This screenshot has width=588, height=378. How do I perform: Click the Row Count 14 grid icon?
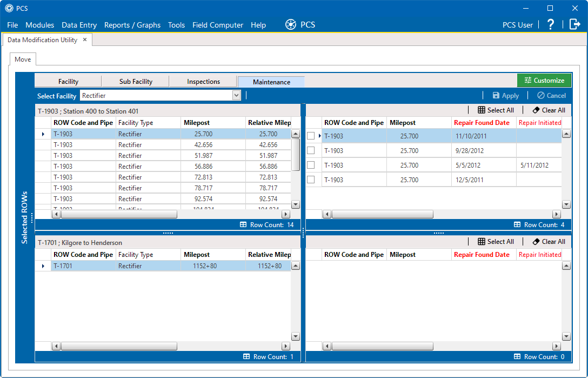tap(243, 224)
